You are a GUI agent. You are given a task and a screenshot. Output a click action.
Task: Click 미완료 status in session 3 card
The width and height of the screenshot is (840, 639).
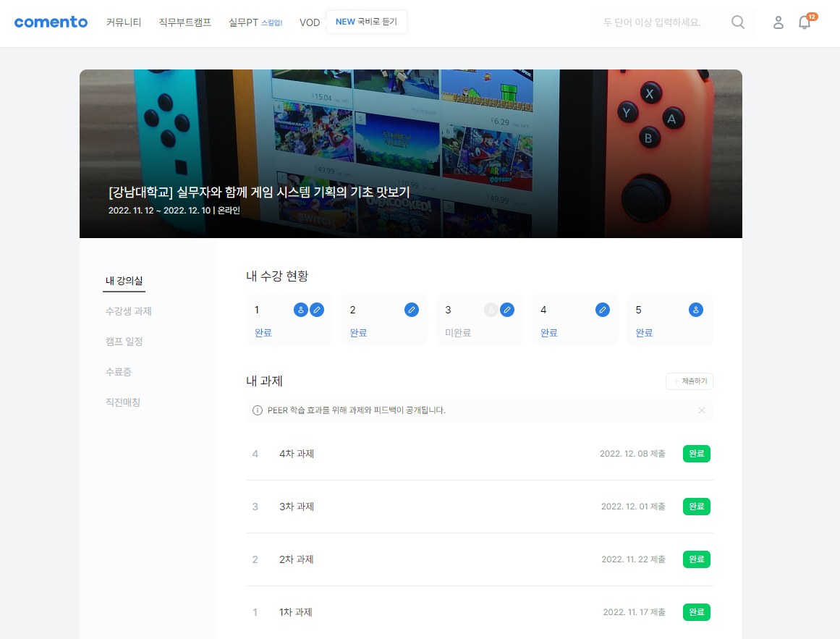pos(458,333)
